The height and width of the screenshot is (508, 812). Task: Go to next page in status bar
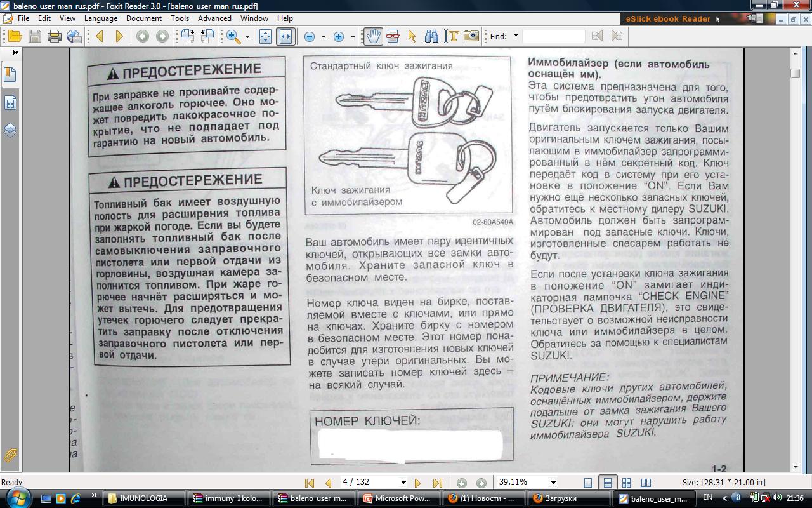coord(417,483)
